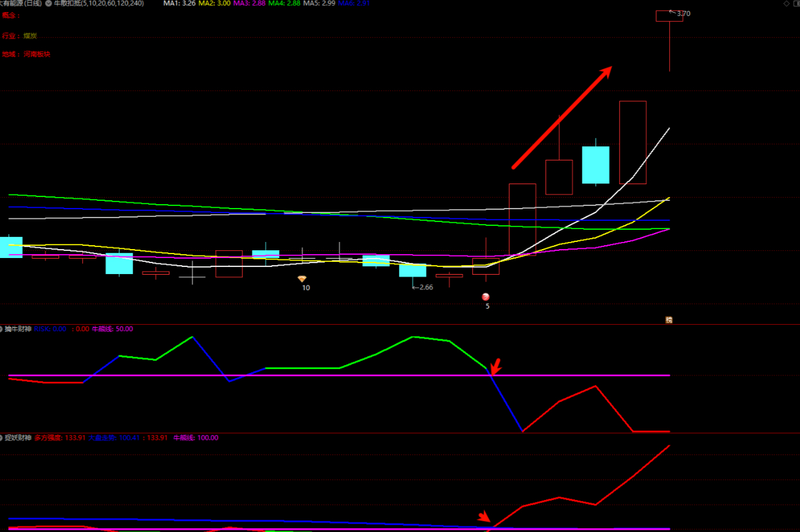
Task: Click the 擒牛财神 indicator label
Action: pyautogui.click(x=18, y=329)
